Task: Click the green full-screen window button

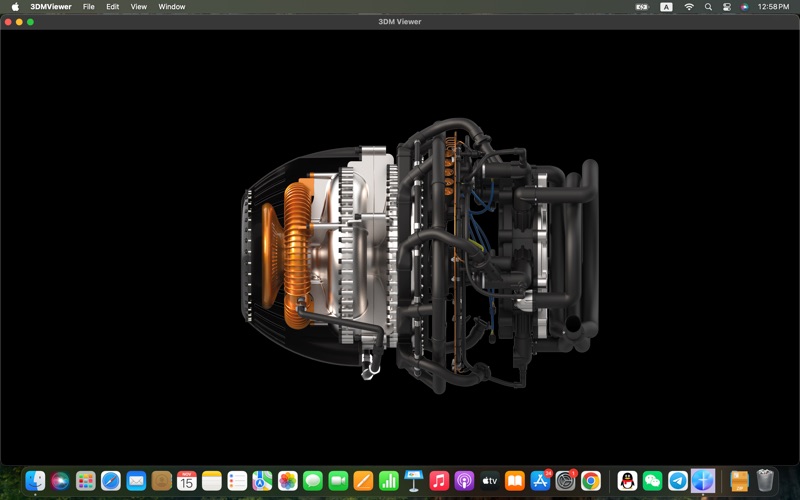Action: [x=30, y=21]
